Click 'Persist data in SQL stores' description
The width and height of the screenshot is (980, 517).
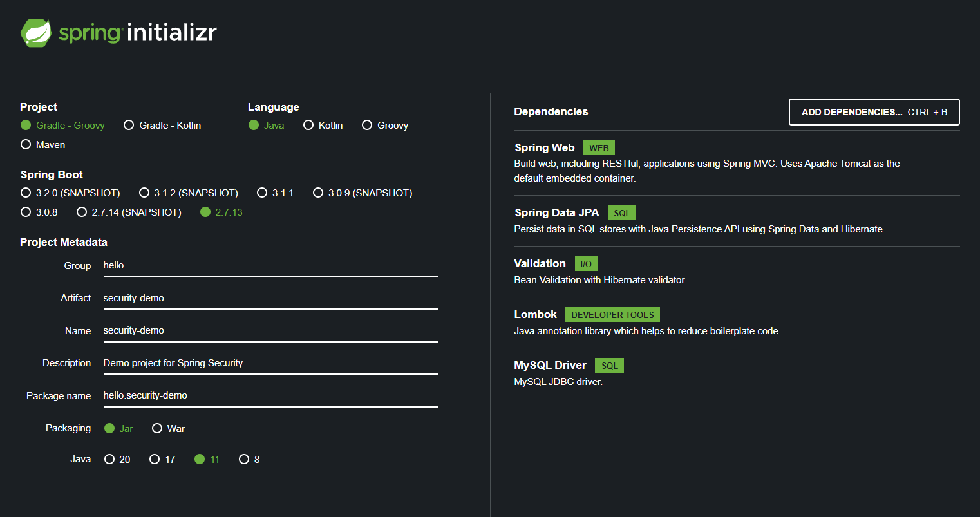pos(699,229)
